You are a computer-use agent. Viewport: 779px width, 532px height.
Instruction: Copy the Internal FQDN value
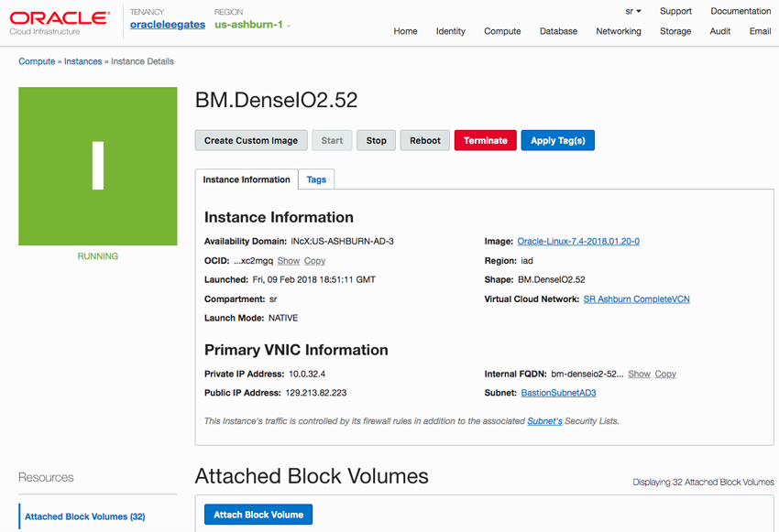665,374
